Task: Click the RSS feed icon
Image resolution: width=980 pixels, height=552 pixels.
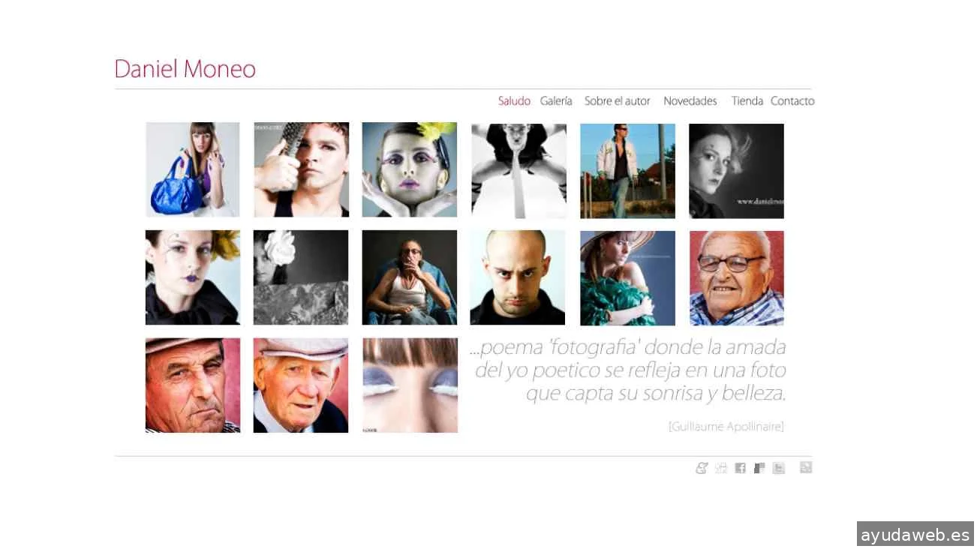Action: 806,467
